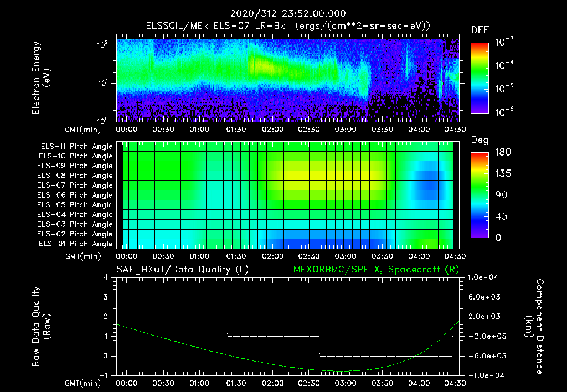The width and height of the screenshot is (567, 392).
Task: Click the 4 tick on the raw data quality axis
Action: [x=106, y=278]
